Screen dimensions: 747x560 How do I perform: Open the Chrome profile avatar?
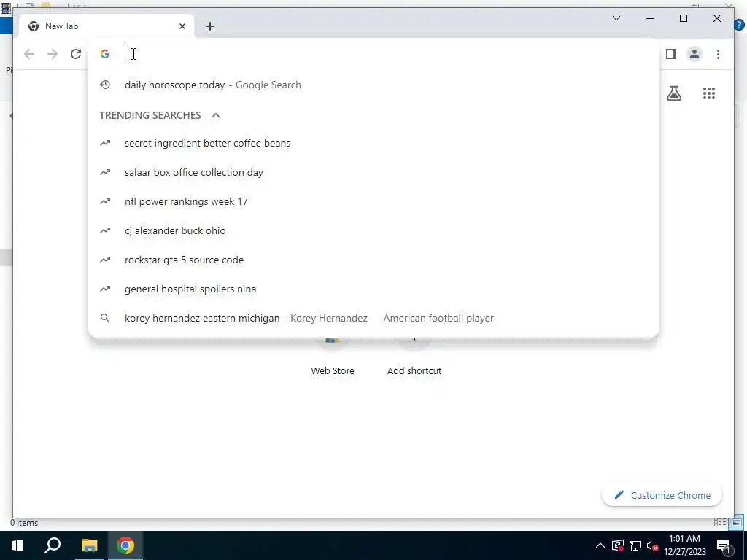[x=694, y=54]
